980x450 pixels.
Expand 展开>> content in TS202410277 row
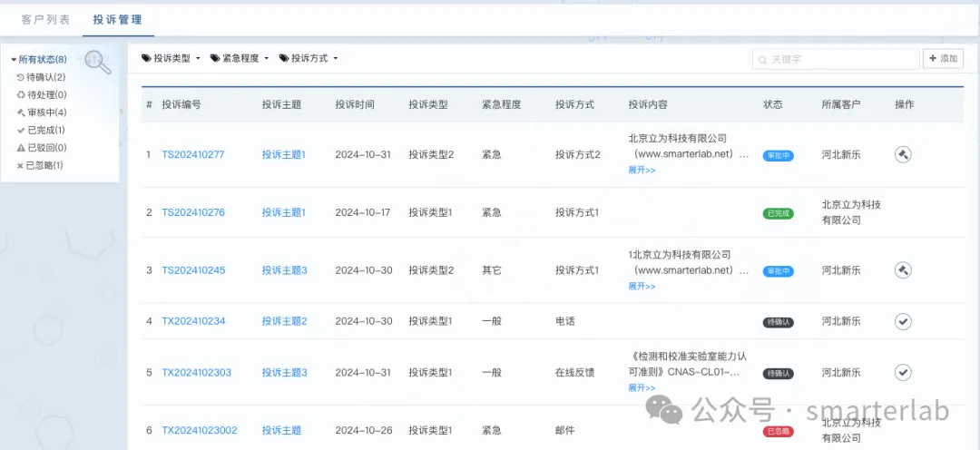[642, 170]
